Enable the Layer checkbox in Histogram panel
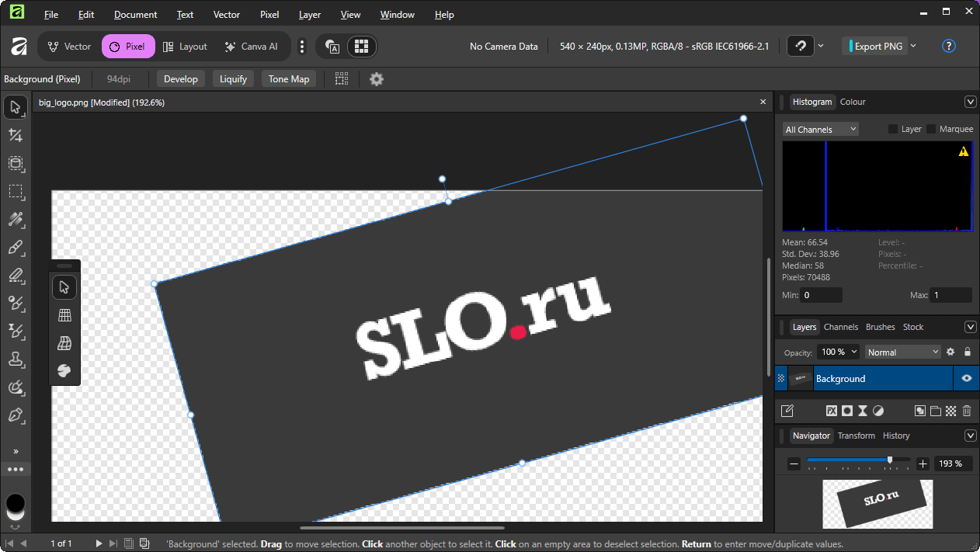 893,129
